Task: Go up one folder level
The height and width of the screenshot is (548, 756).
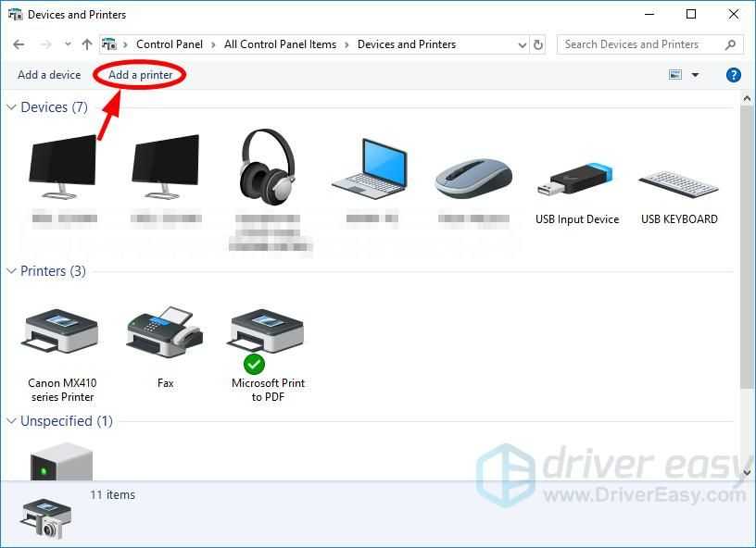Action: point(87,44)
